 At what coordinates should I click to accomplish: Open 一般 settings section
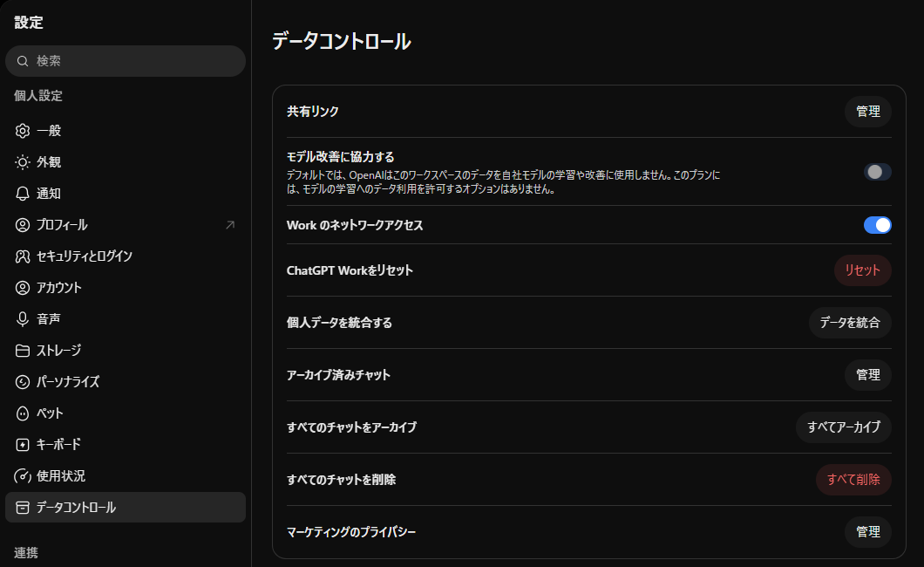[x=125, y=131]
